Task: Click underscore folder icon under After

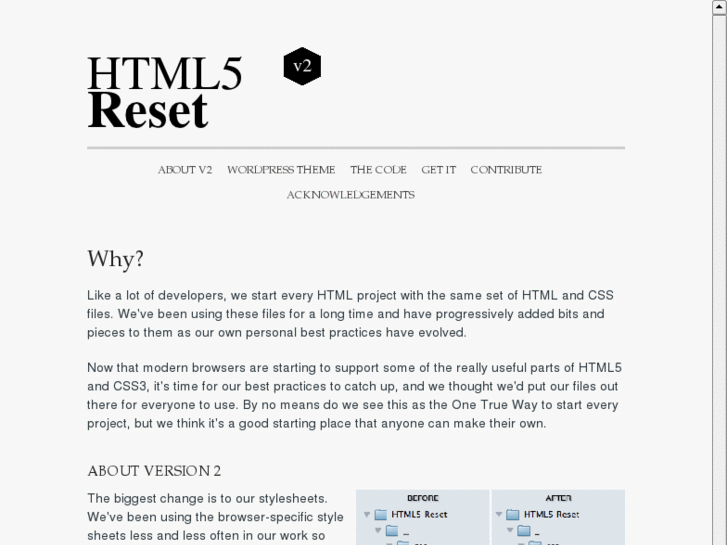Action: [x=524, y=530]
